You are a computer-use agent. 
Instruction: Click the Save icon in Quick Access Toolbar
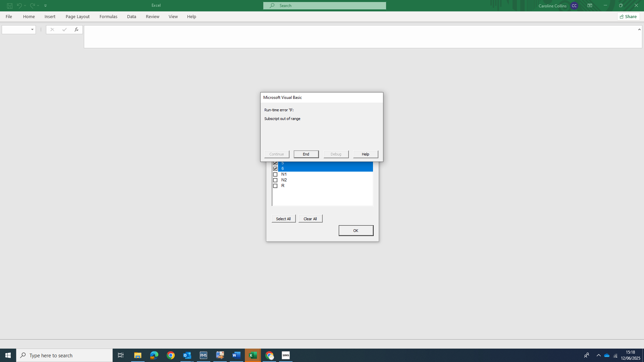(9, 5)
